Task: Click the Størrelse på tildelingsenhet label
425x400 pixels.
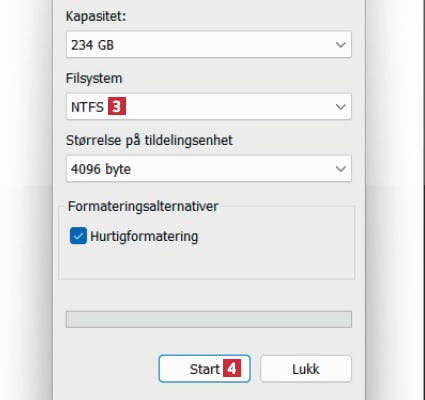Action: click(149, 140)
